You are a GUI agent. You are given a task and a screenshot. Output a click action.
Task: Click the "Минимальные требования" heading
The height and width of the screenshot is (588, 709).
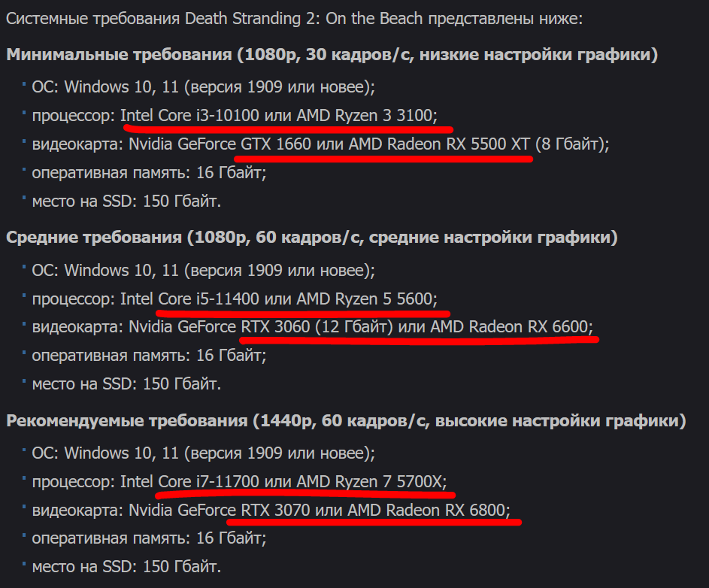120,55
